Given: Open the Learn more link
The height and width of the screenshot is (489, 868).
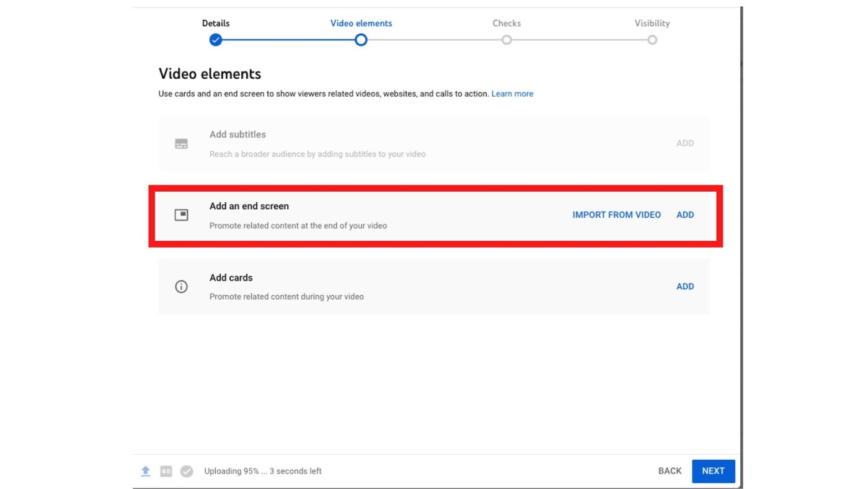Looking at the screenshot, I should point(512,94).
